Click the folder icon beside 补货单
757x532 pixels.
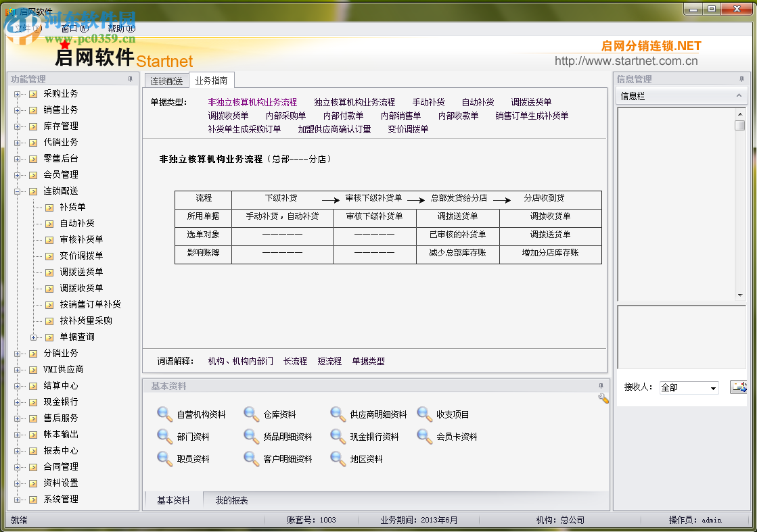(49, 208)
